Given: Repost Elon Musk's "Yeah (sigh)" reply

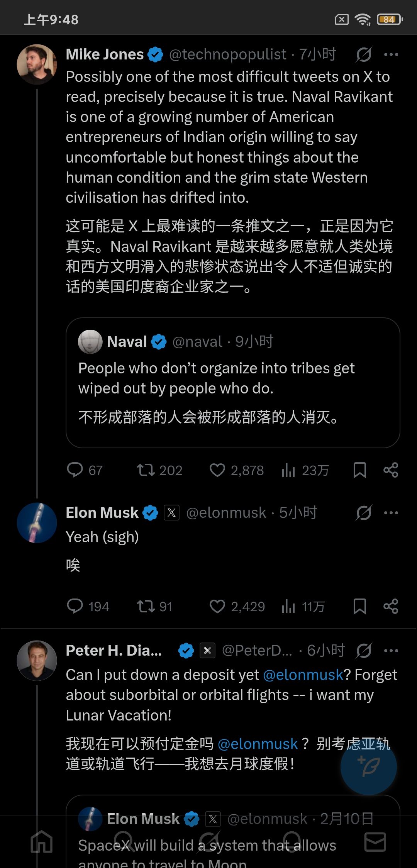Looking at the screenshot, I should click(146, 606).
